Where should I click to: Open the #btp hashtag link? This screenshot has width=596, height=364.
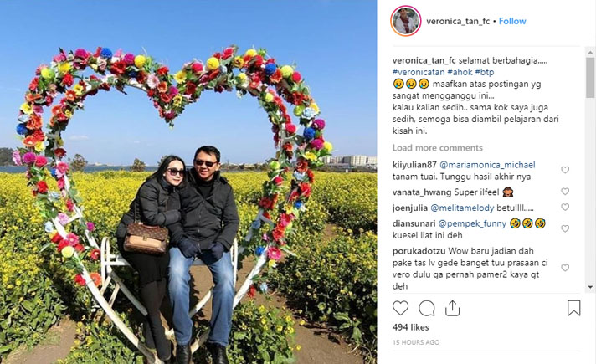pyautogui.click(x=484, y=72)
